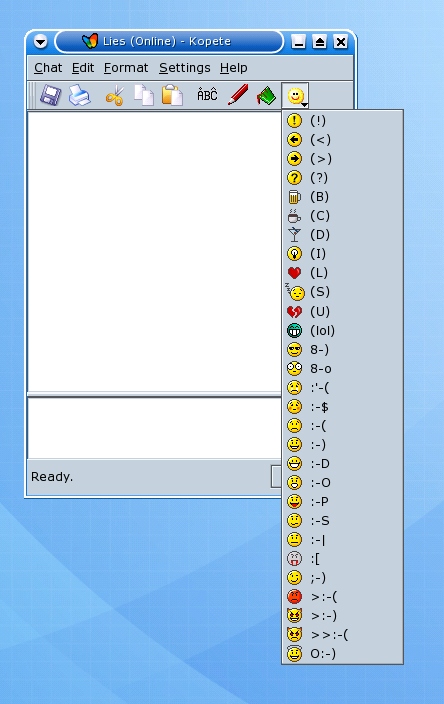
Task: Insert the right arrow (>) emoticon
Action: (x=342, y=158)
